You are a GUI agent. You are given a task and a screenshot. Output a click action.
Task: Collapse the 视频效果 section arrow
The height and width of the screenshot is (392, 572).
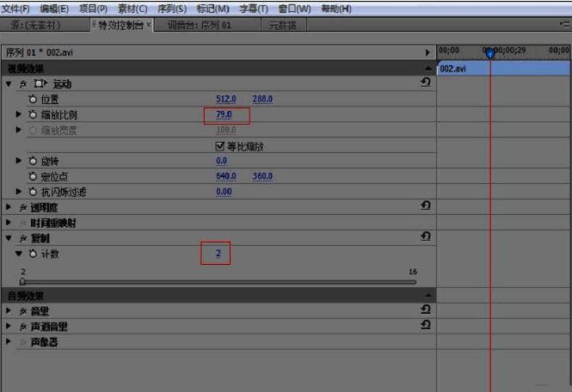tap(428, 68)
